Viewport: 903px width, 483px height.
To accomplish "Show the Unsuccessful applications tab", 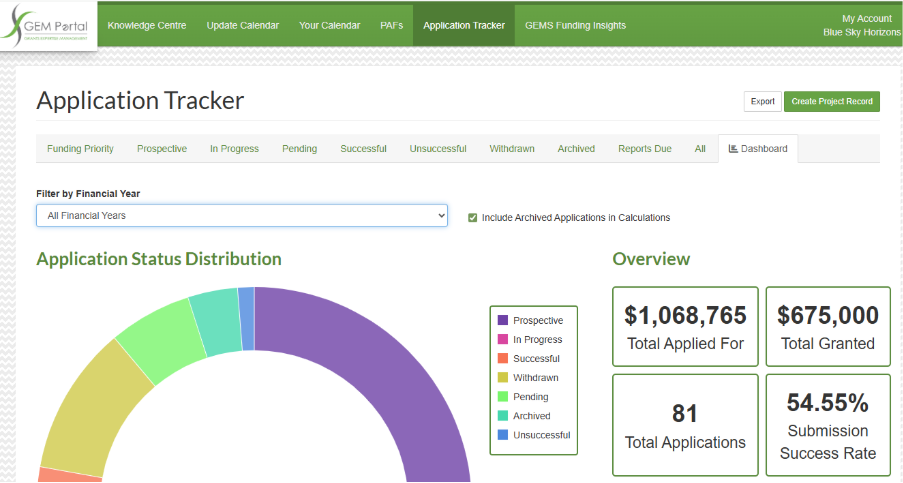I will pyautogui.click(x=437, y=149).
